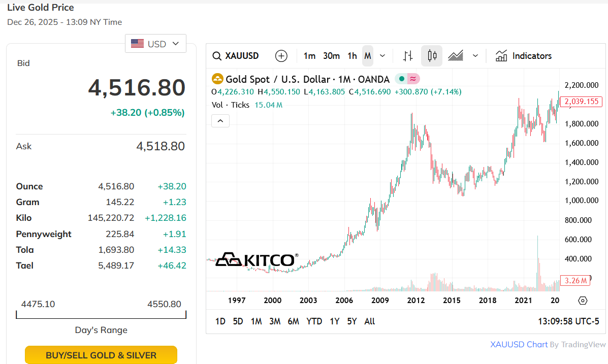Select the candlestick chart style icon
This screenshot has height=364, width=608.
(x=432, y=56)
